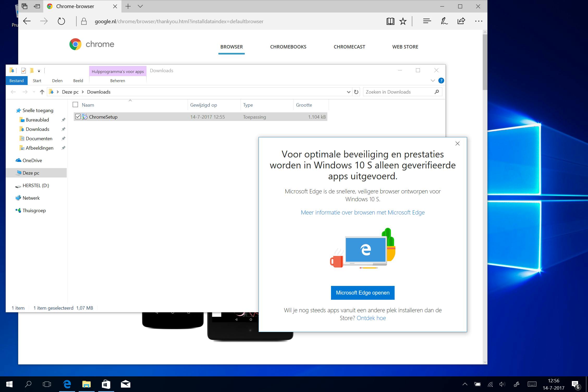Expand the address bar history dropdown
This screenshot has width=588, height=392.
click(x=349, y=92)
